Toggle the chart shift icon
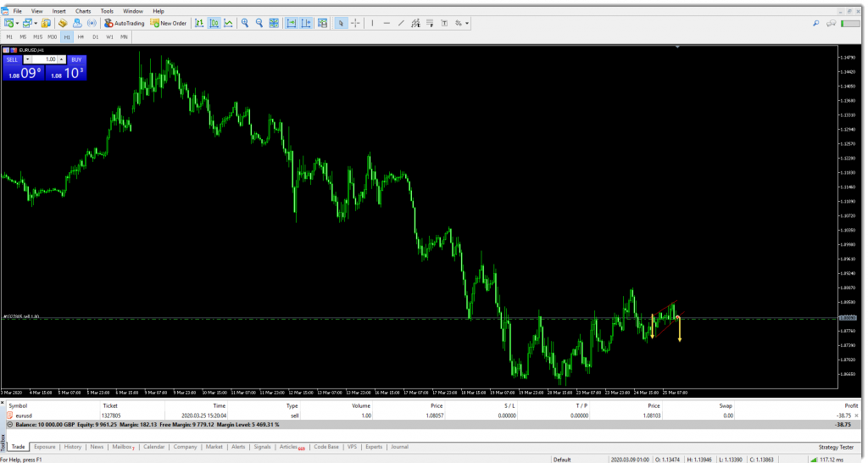This screenshot has width=868, height=463. pyautogui.click(x=305, y=23)
